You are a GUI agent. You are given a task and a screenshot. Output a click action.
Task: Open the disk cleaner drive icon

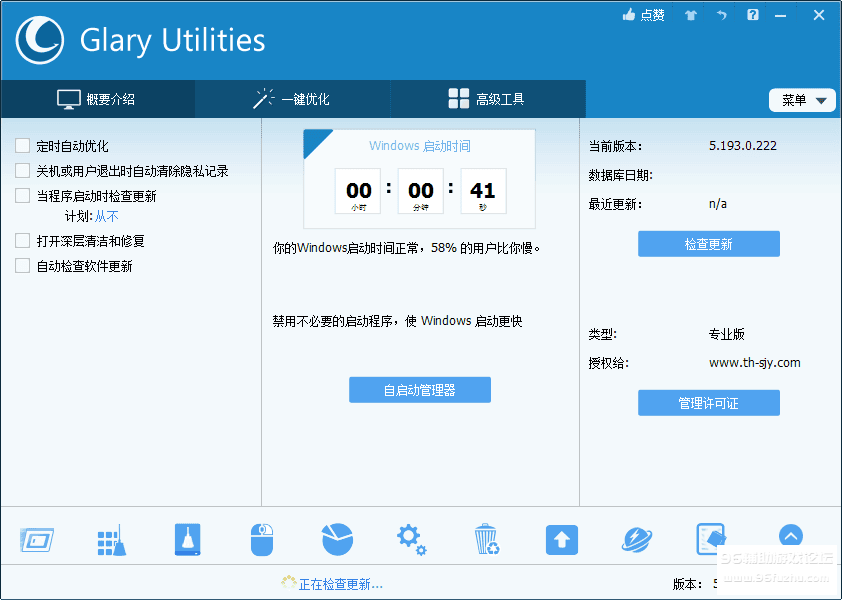187,540
